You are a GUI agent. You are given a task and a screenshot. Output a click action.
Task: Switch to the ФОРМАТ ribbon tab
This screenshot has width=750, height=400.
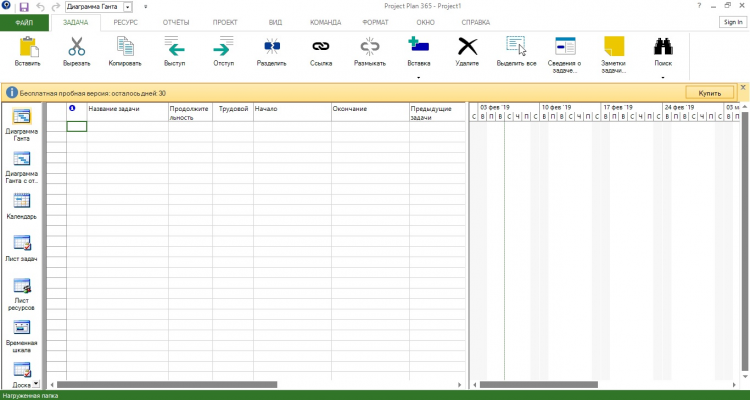(375, 22)
